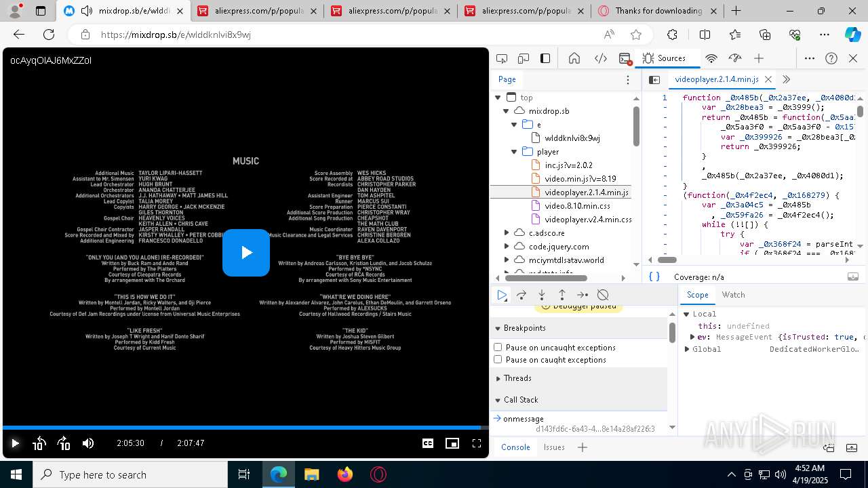The image size is (868, 488).
Task: Toggle DevTools activity bar dock icon
Action: click(x=545, y=59)
